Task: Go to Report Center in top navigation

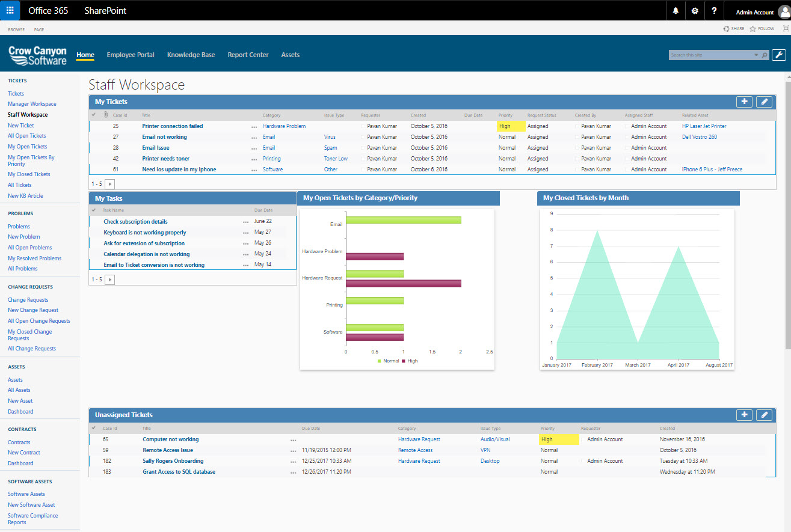Action: coord(248,55)
